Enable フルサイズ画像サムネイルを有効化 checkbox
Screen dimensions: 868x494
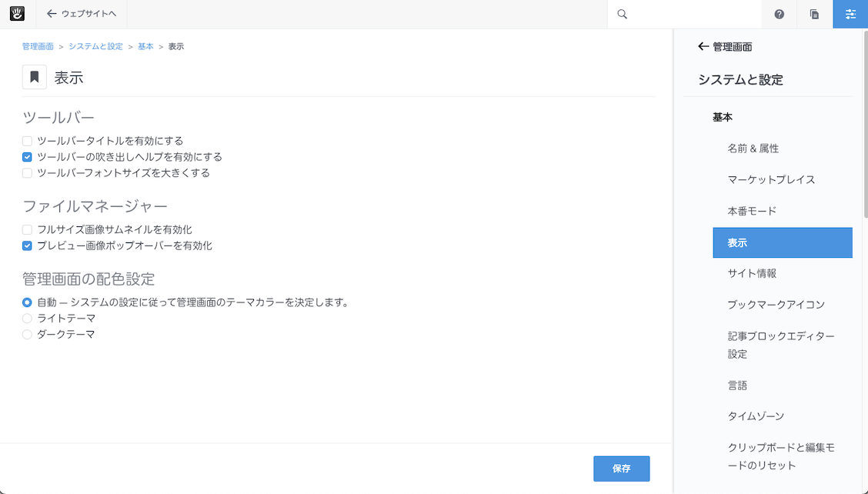click(27, 230)
